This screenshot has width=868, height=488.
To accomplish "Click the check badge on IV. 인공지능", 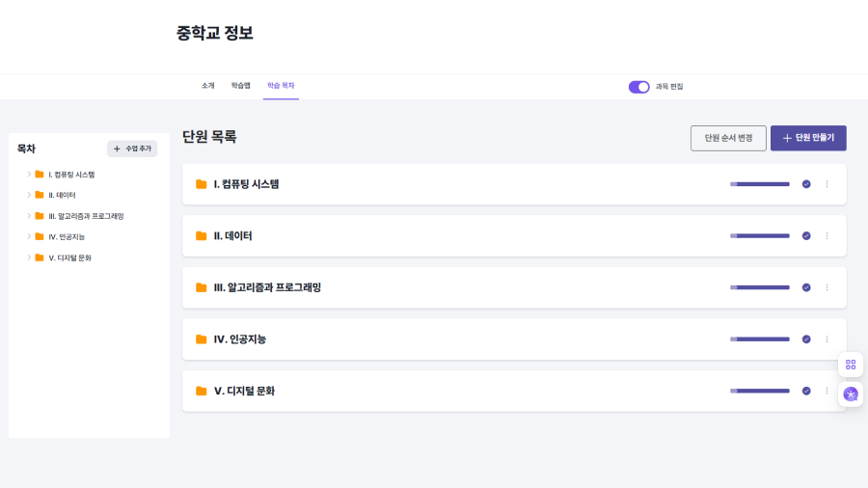I will point(806,339).
